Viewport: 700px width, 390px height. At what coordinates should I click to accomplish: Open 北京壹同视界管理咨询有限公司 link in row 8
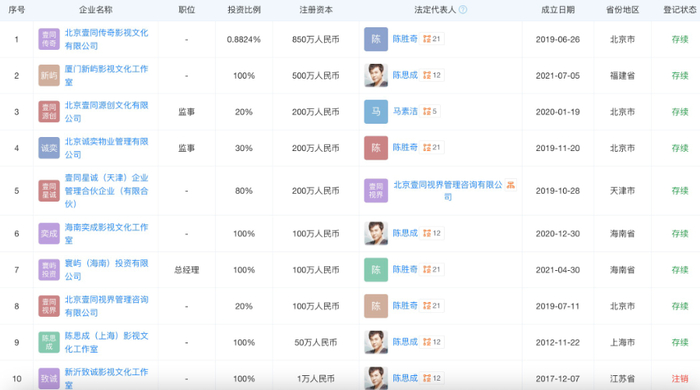106,306
